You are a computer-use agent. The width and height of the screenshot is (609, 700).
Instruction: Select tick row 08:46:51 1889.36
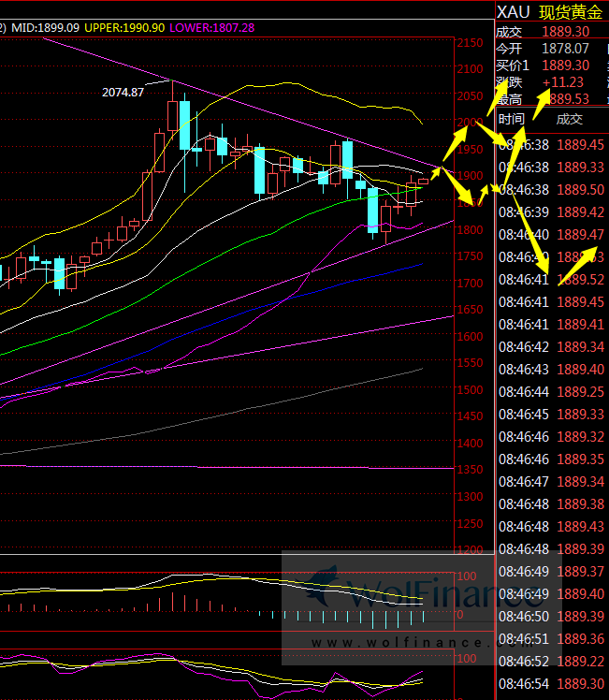point(551,639)
